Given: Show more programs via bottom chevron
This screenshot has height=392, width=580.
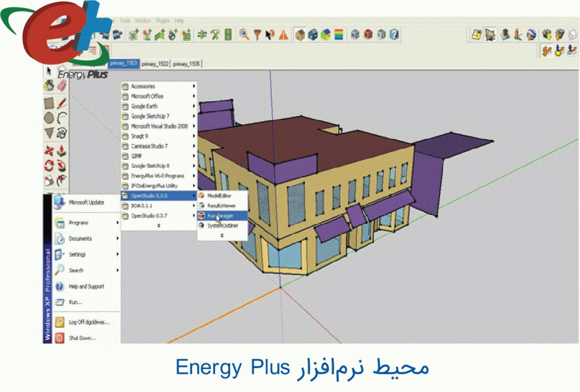Looking at the screenshot, I should click(159, 225).
